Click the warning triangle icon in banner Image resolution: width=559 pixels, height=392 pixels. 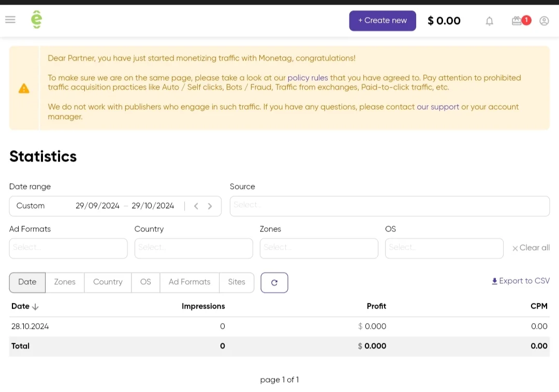point(24,88)
